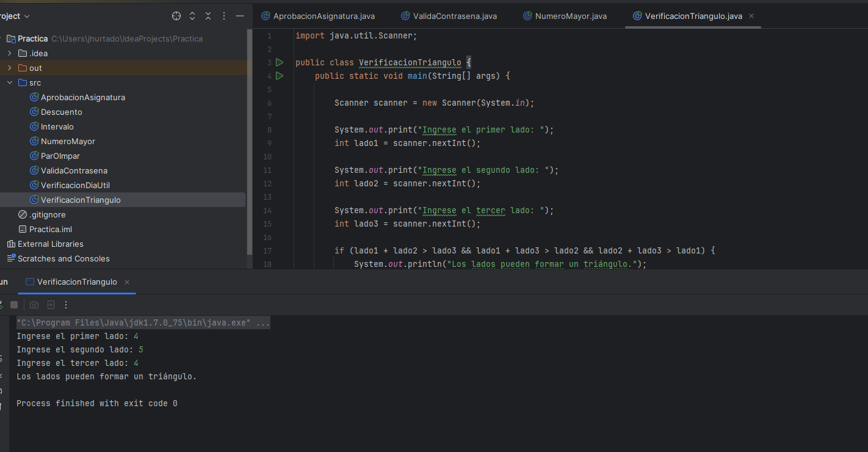Open Project panel options (three dots)
The width and height of the screenshot is (868, 452).
point(224,16)
